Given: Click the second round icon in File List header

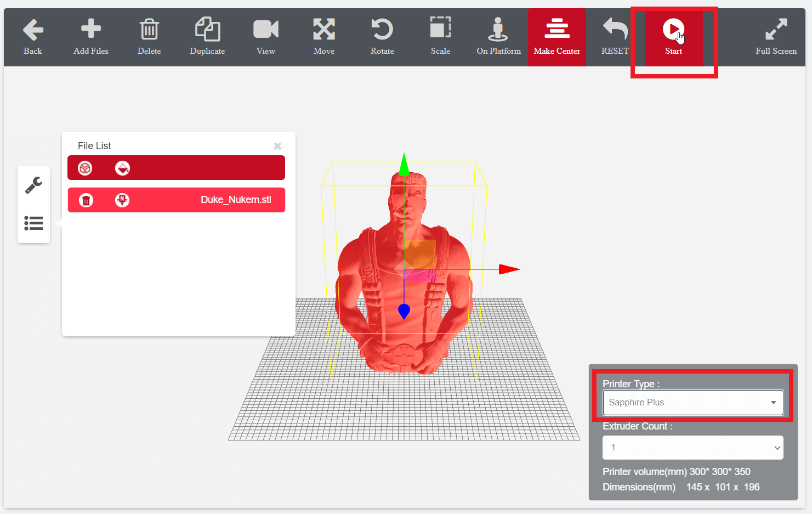Looking at the screenshot, I should pos(122,168).
